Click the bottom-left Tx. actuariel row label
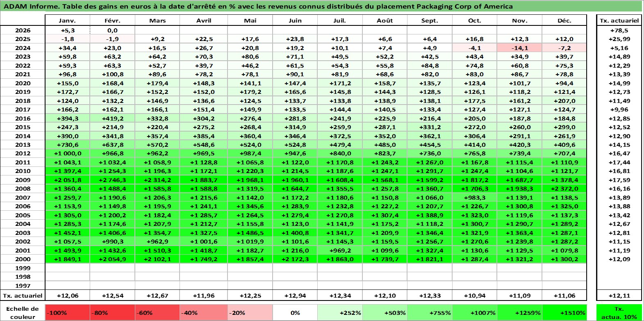The width and height of the screenshot is (644, 321). click(x=23, y=296)
